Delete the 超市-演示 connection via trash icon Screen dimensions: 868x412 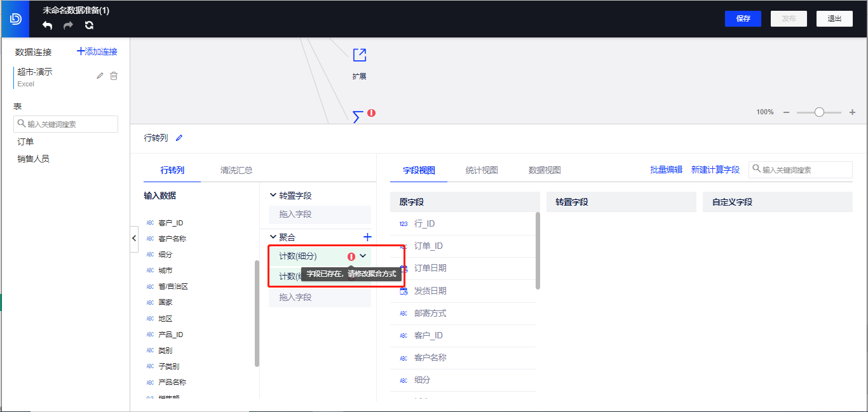[x=114, y=76]
